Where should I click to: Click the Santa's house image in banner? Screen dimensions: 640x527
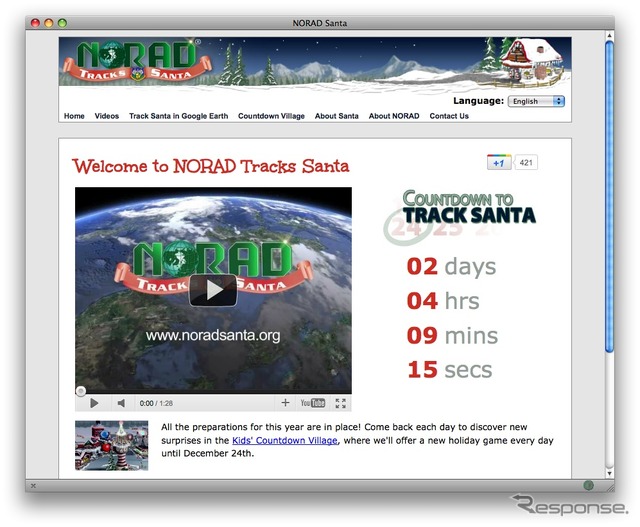531,60
